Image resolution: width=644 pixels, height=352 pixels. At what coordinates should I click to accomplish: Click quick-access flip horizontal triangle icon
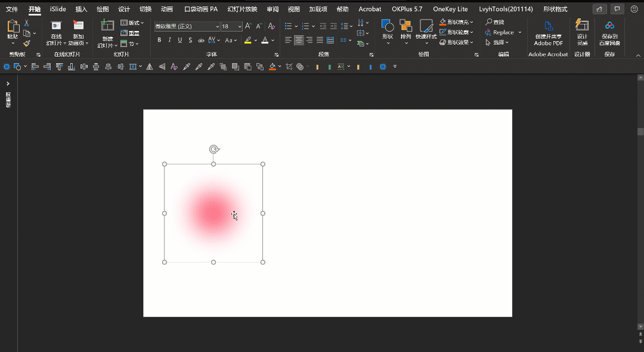pos(150,67)
